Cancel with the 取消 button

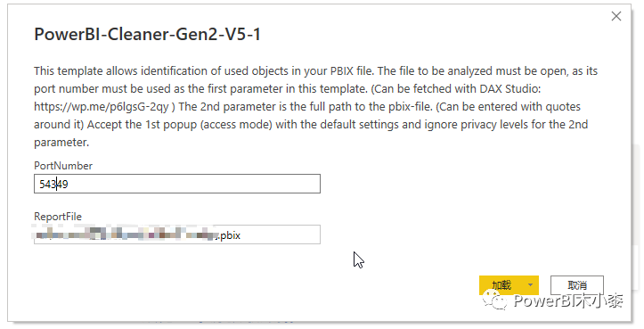pos(576,285)
